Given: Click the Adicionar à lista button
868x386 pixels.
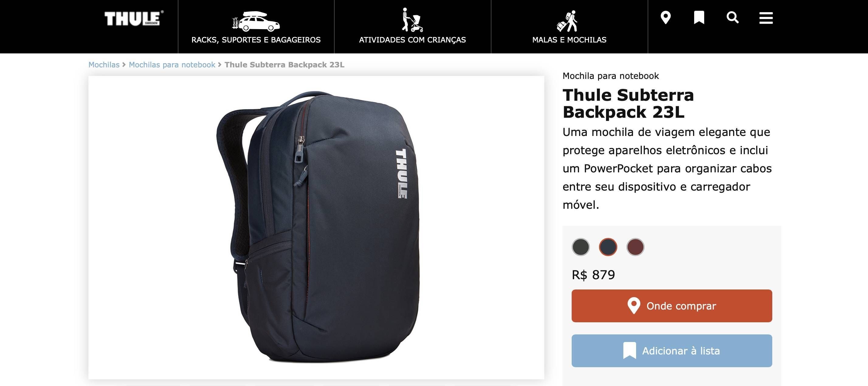Looking at the screenshot, I should (672, 351).
